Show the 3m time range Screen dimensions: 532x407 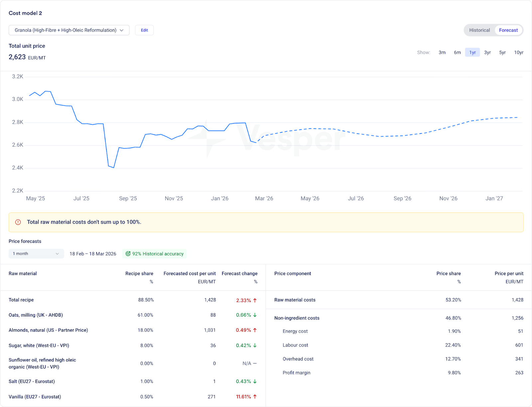click(x=442, y=52)
